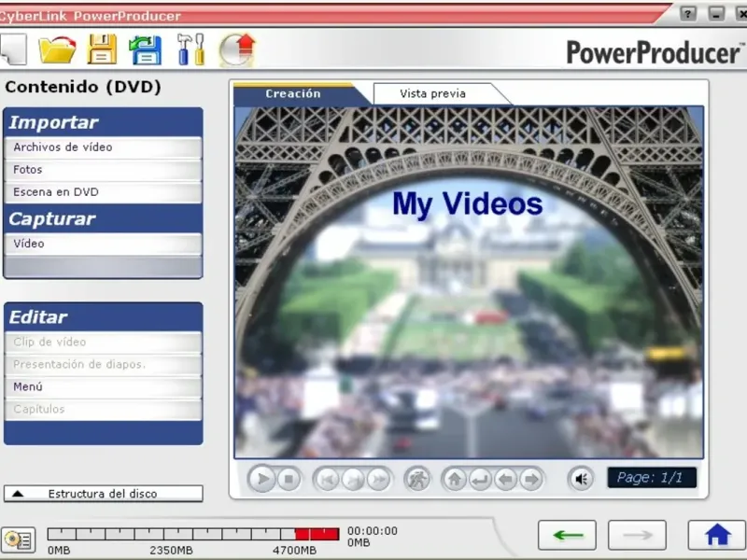Click Capítulos in Editar panel
Screen dimensions: 747x560
pos(104,410)
